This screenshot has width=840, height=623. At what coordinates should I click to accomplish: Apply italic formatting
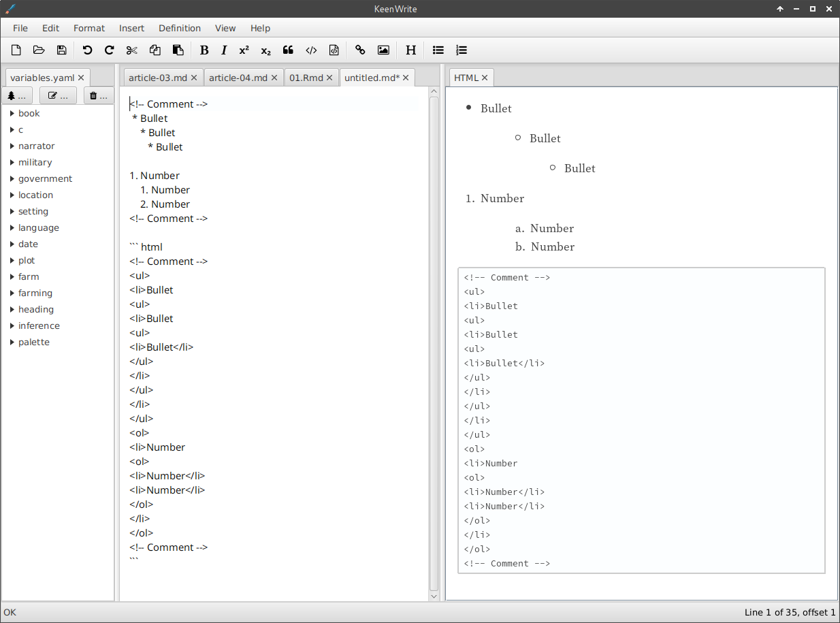pos(224,50)
